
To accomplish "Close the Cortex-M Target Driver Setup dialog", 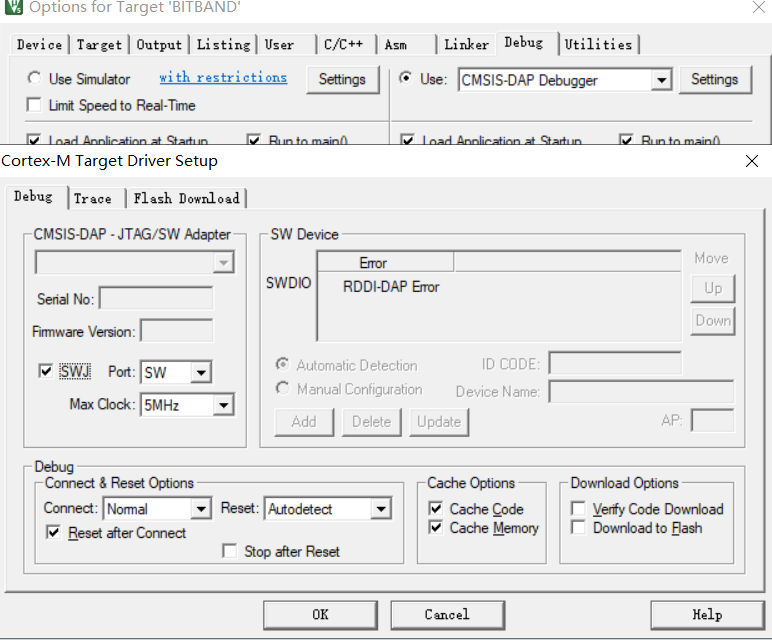I will (752, 161).
